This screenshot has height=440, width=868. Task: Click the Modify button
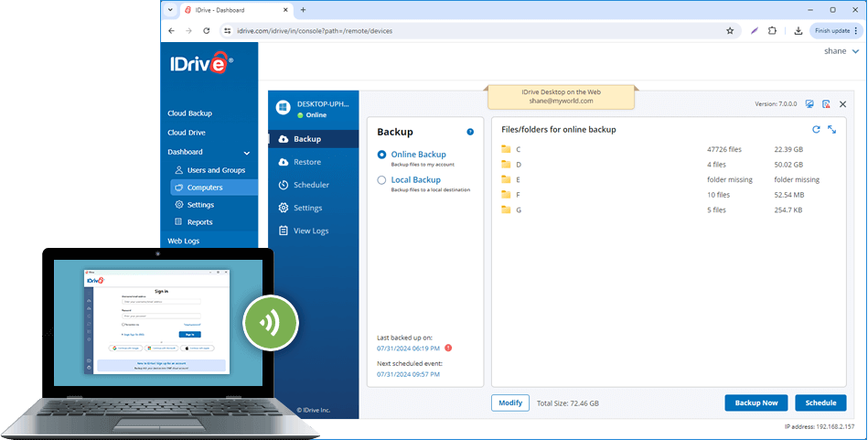[510, 402]
